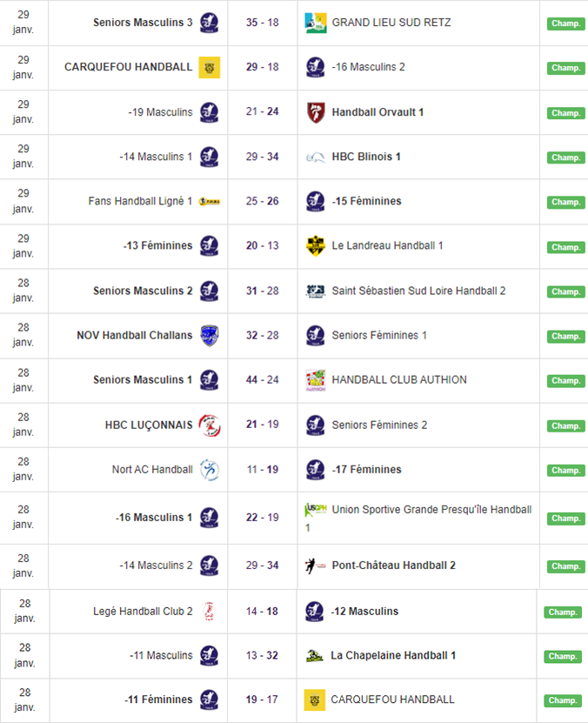
Task: Click the Le Landreau Handball 1 logo
Action: [315, 246]
